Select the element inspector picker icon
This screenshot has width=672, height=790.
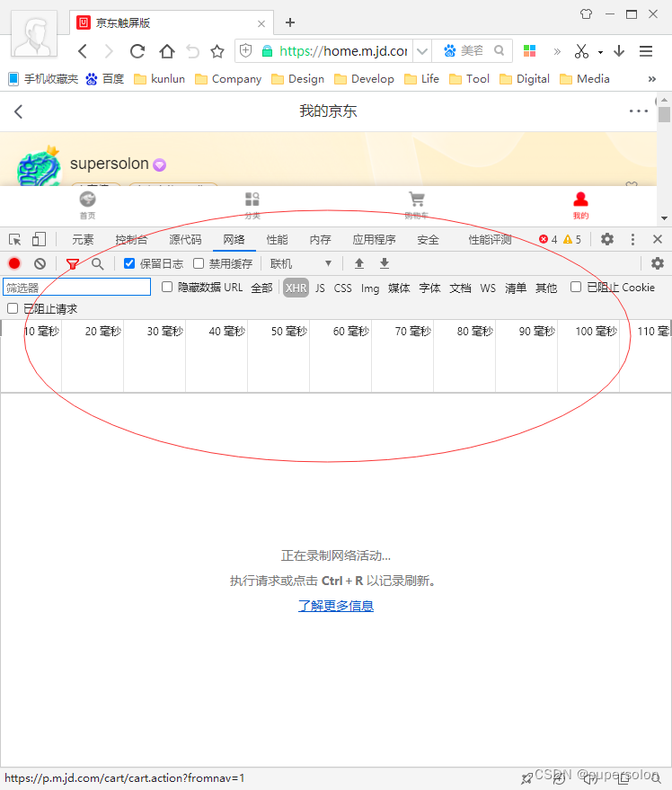coord(15,239)
